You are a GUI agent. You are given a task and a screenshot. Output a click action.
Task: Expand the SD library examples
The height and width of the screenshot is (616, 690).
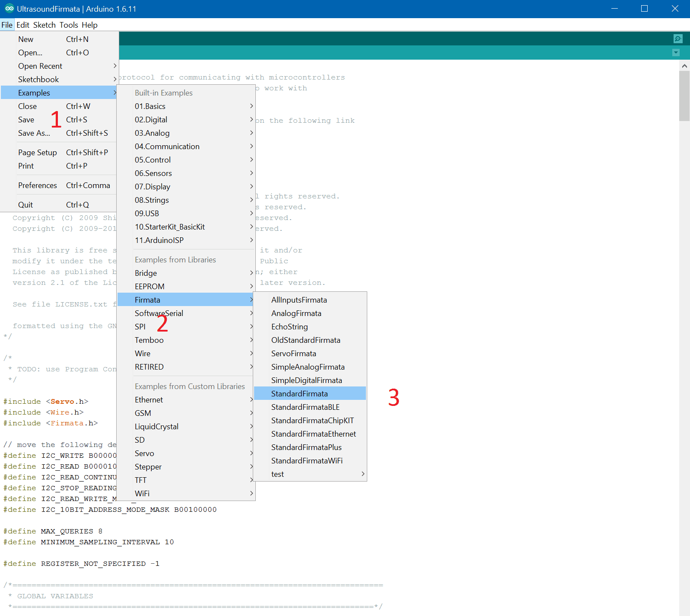coord(186,440)
